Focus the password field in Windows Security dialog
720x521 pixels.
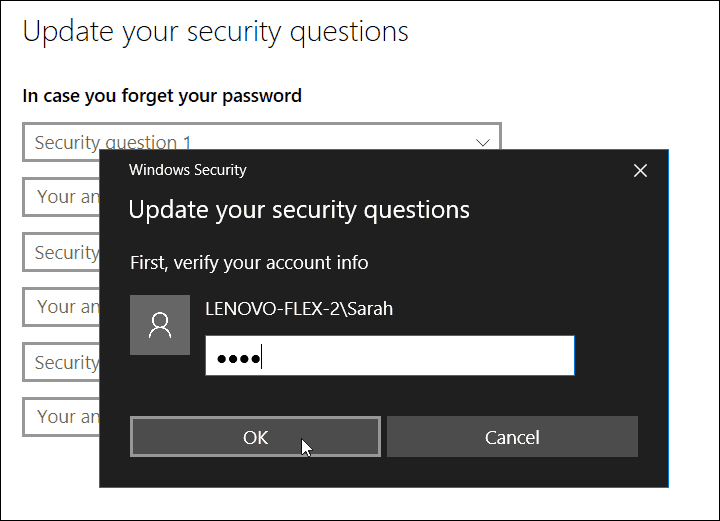(x=390, y=356)
